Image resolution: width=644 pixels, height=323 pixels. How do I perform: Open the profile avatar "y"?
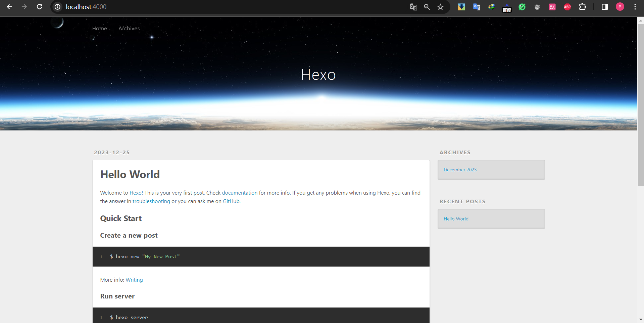click(x=620, y=7)
